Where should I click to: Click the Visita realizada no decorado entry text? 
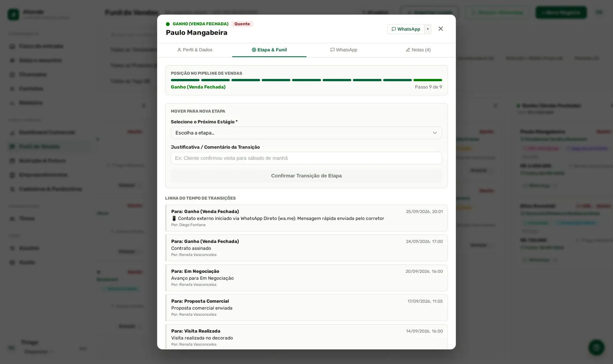click(202, 338)
